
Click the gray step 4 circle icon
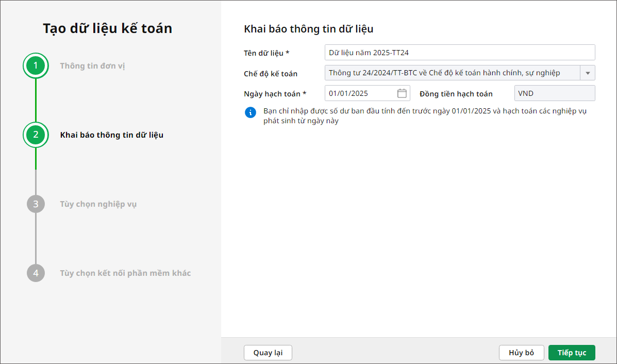(36, 273)
